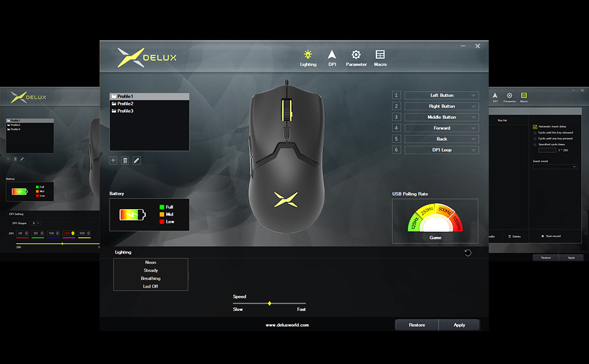The image size is (589, 364).
Task: Select Profile3 in main window list
Action: click(149, 111)
